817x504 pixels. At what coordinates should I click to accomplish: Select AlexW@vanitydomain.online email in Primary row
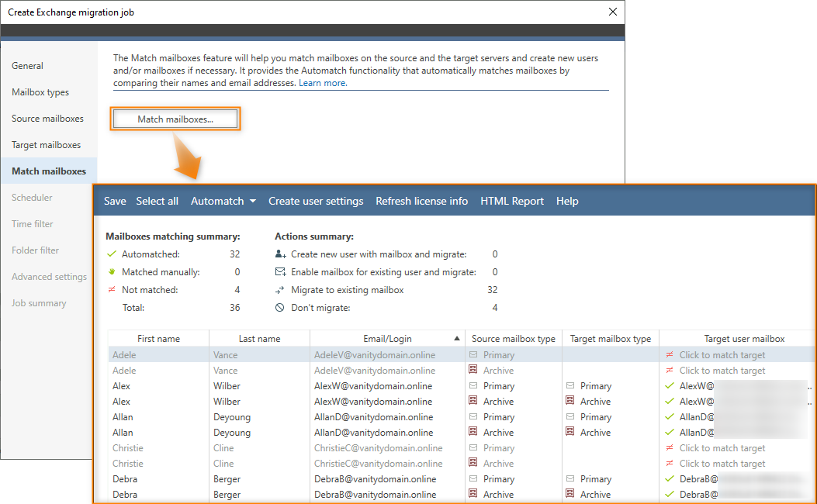(373, 386)
